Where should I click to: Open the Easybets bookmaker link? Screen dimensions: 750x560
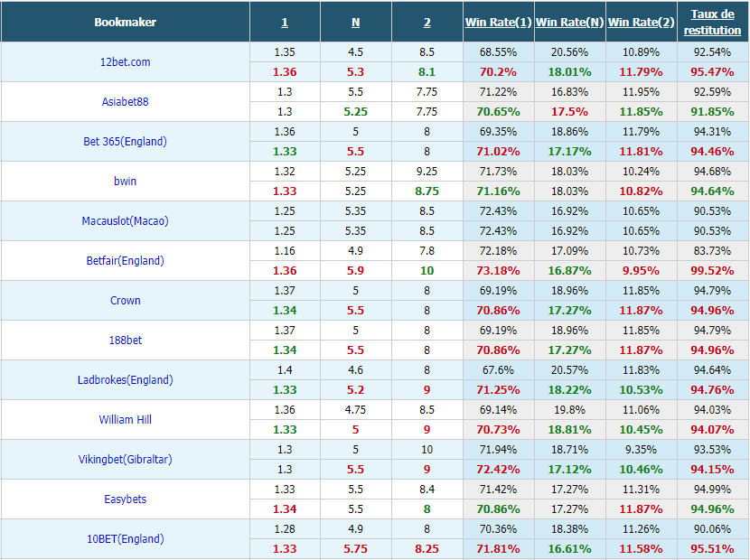125,499
